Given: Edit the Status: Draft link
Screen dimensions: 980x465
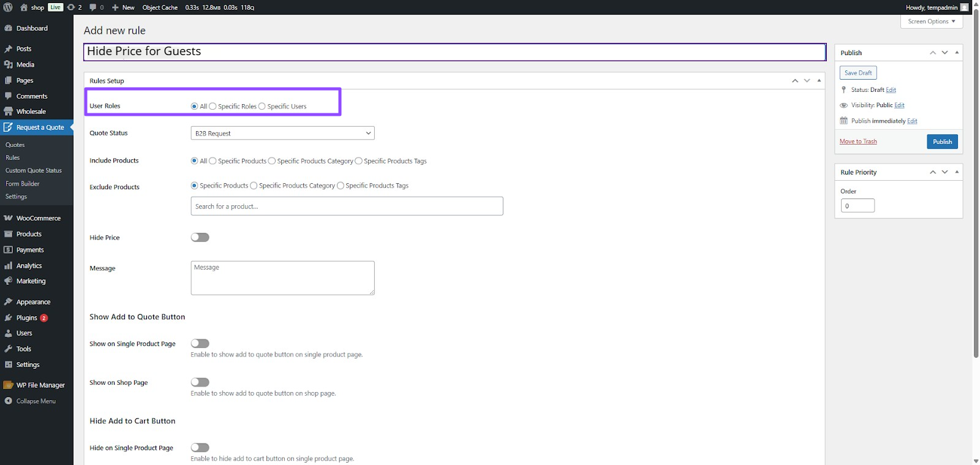Looking at the screenshot, I should point(891,90).
